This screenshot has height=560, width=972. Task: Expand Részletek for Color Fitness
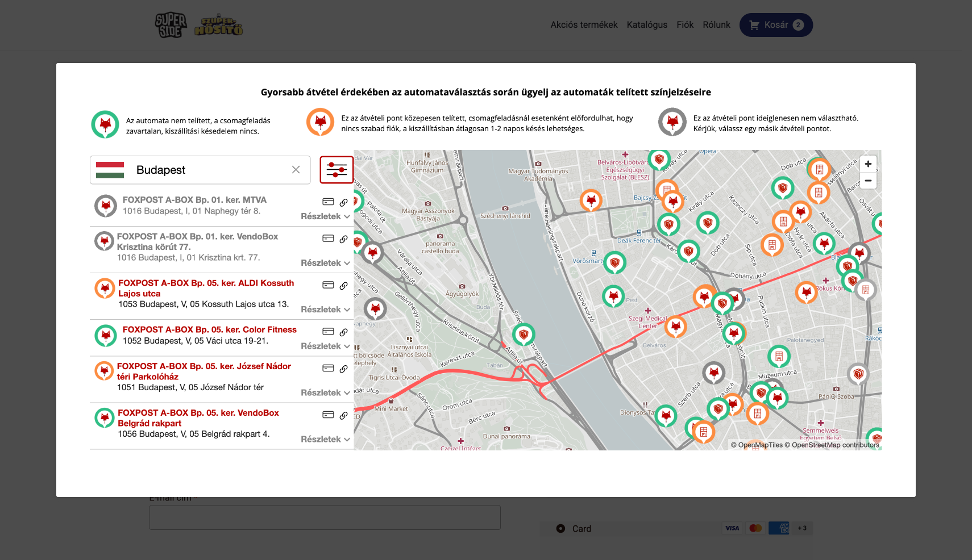(325, 346)
